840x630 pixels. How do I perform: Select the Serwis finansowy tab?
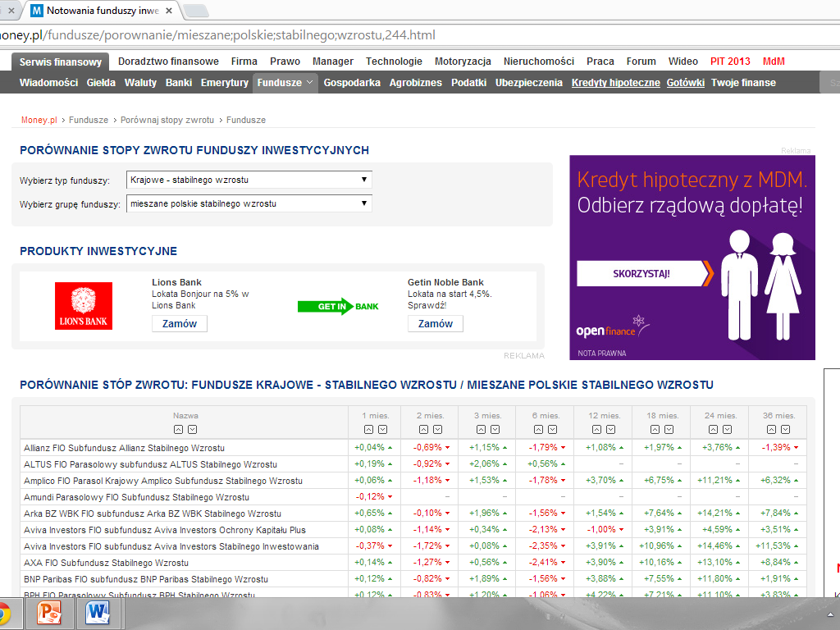(x=61, y=62)
